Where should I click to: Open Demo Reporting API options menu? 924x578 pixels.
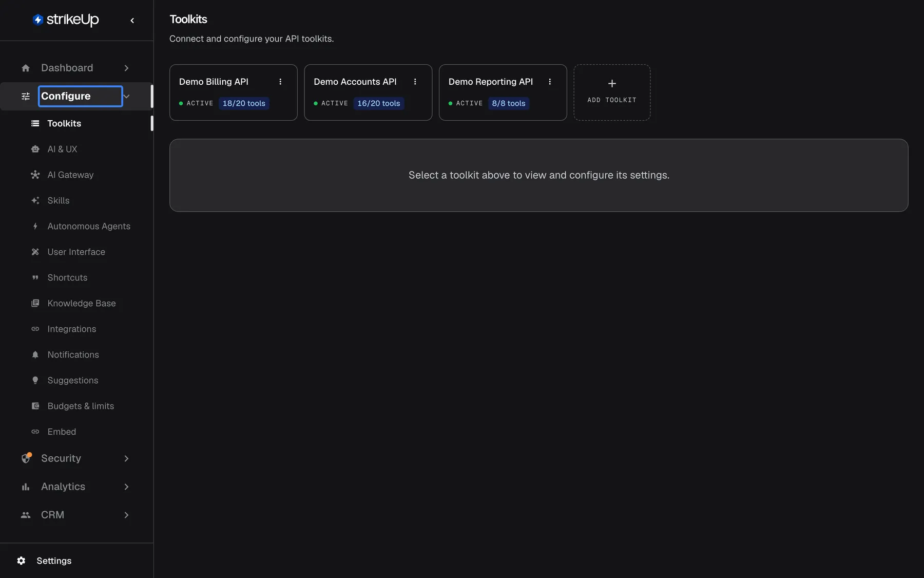coord(550,82)
